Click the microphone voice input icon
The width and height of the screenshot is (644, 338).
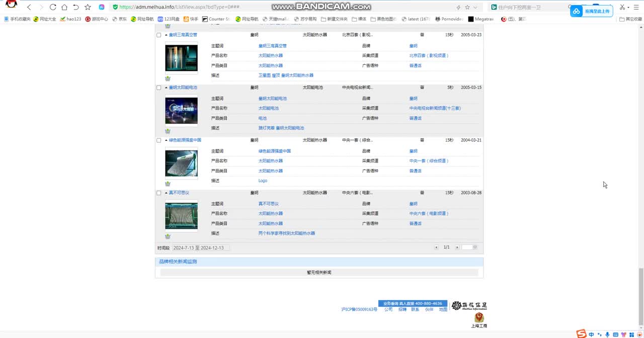pos(607,334)
